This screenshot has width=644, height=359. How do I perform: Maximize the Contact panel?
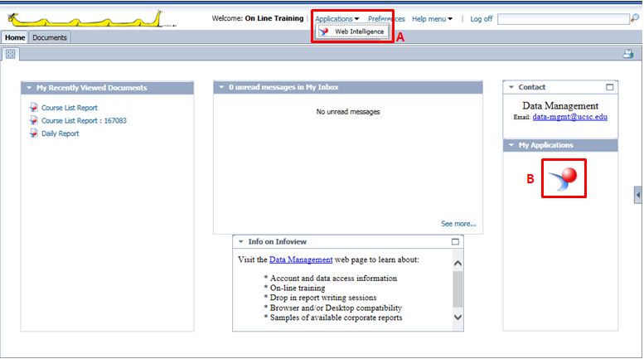tap(609, 87)
